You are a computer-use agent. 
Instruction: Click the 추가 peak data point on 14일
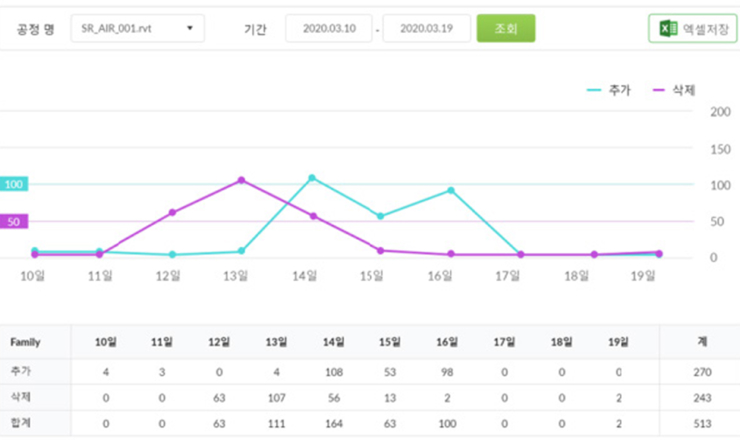pyautogui.click(x=312, y=178)
